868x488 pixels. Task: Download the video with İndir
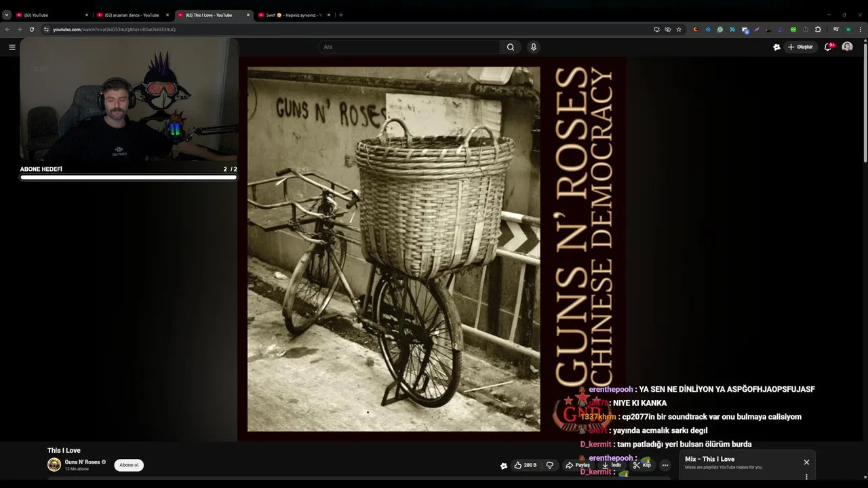(612, 465)
